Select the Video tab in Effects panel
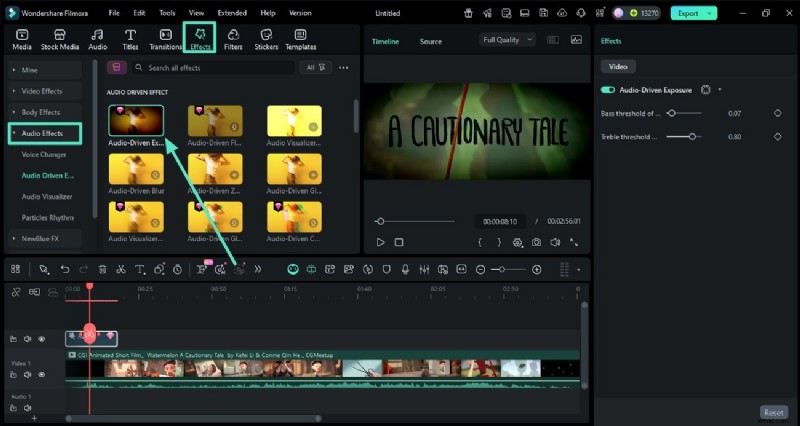This screenshot has height=426, width=800. pos(618,66)
